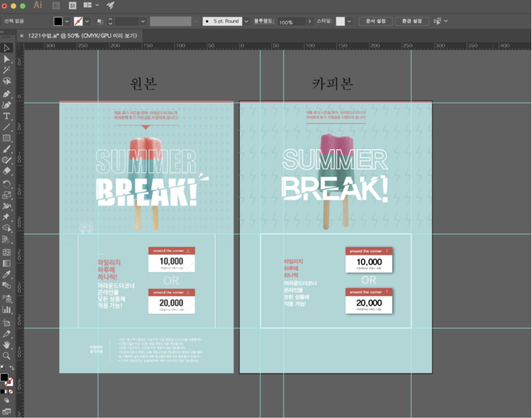
Task: Select the Blend tool
Action: pos(6,285)
